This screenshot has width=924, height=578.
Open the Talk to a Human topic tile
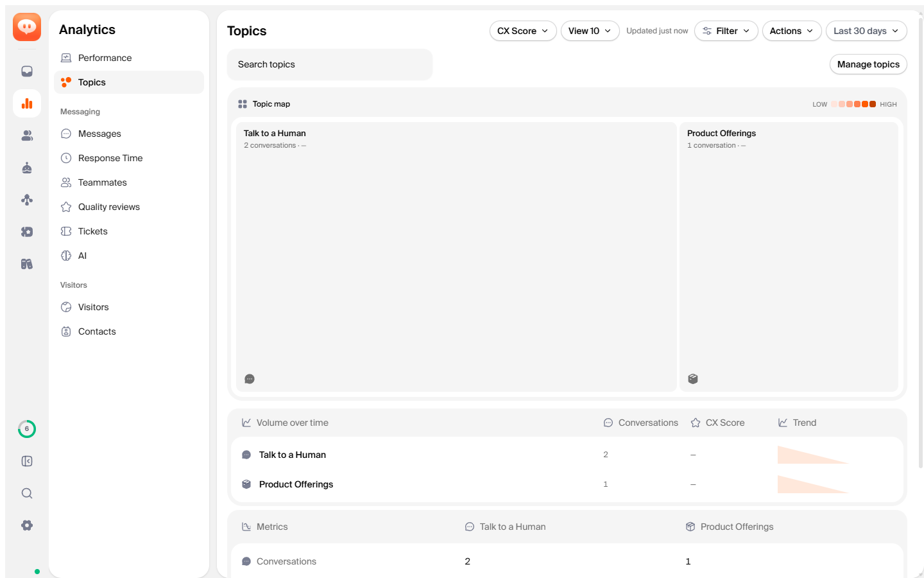pos(456,257)
